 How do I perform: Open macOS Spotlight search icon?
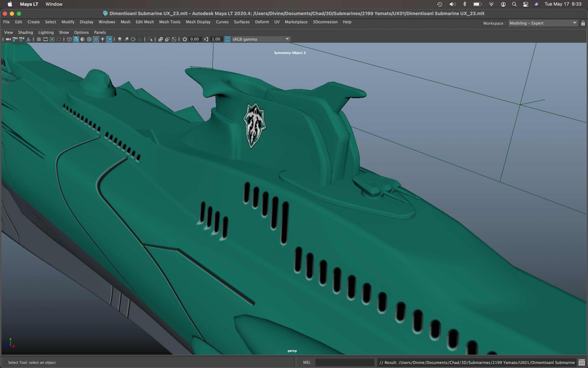pos(514,4)
